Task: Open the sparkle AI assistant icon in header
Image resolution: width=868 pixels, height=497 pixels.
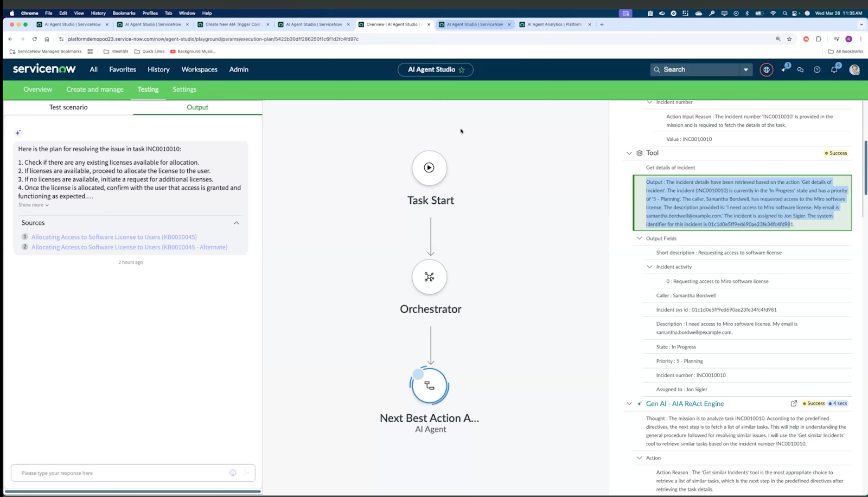Action: 784,69
